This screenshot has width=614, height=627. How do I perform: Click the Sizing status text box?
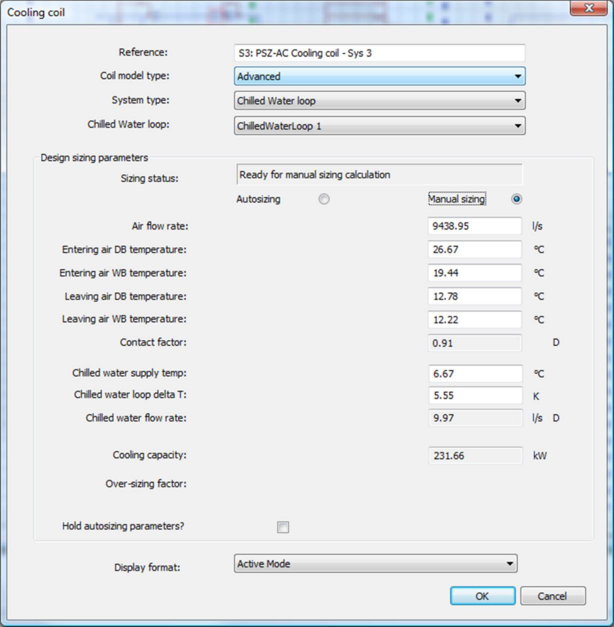(379, 175)
